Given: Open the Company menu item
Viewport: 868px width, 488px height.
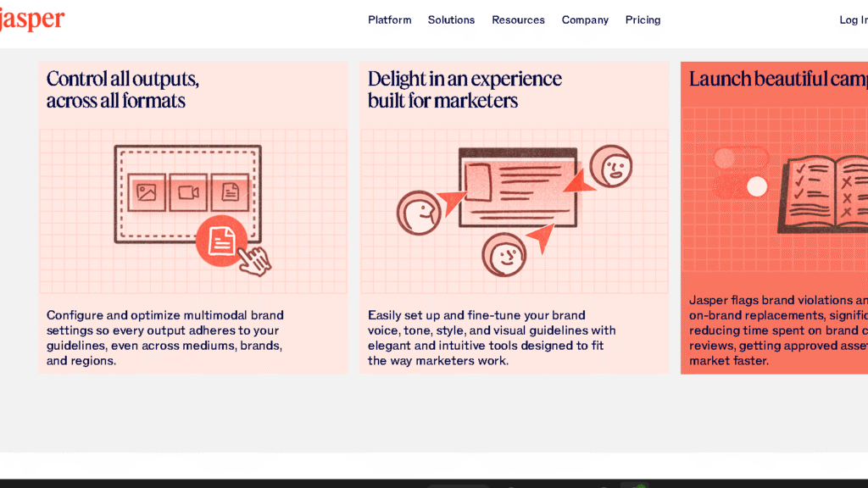Looking at the screenshot, I should click(585, 19).
